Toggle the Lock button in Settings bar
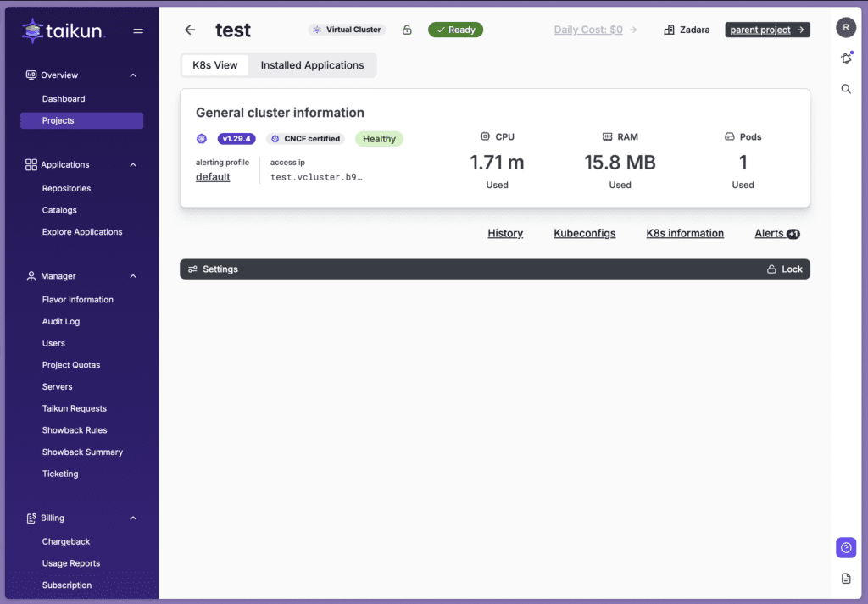 [x=784, y=269]
